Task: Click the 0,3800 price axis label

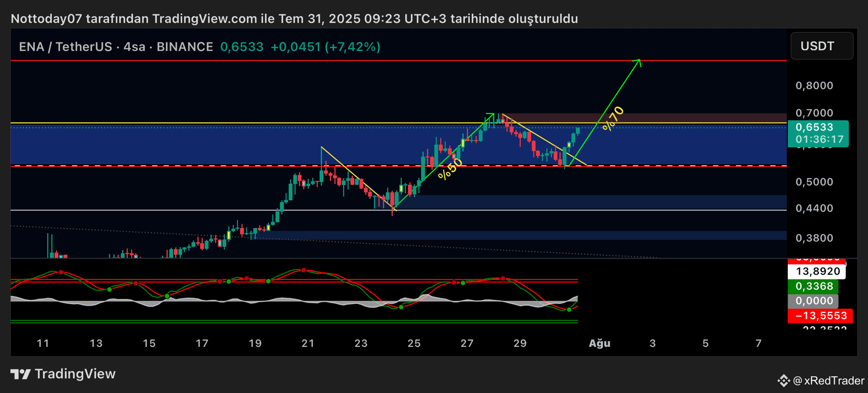Action: [814, 238]
